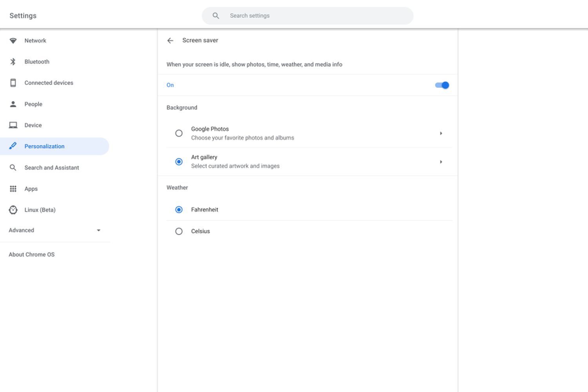Click the Bluetooth icon in sidebar

pos(13,62)
